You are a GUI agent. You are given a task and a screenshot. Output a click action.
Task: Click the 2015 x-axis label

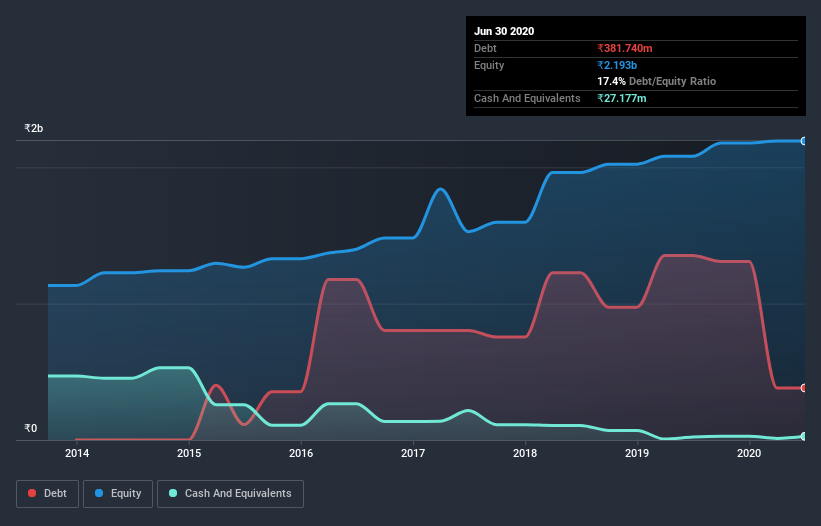pyautogui.click(x=189, y=453)
